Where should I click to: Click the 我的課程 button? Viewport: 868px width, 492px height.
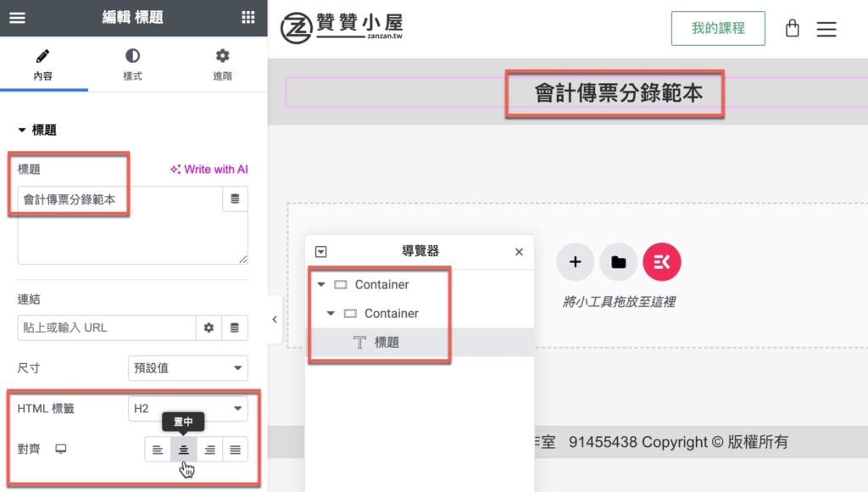pos(718,28)
